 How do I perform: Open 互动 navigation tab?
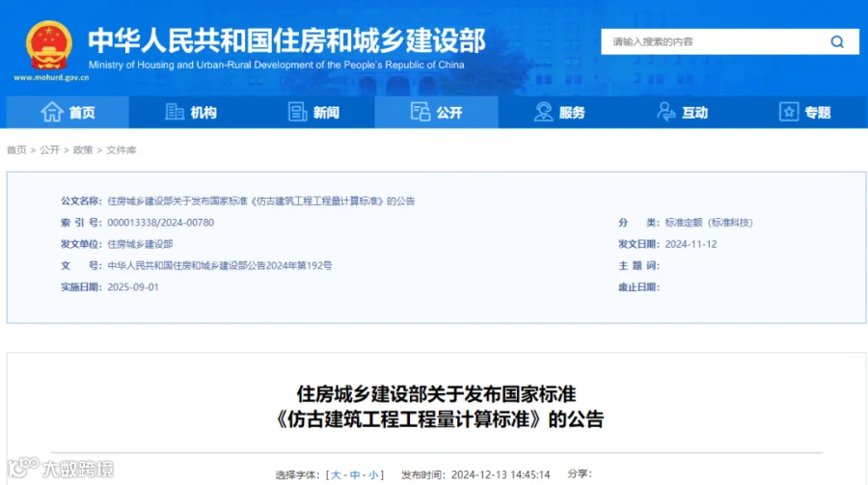682,112
